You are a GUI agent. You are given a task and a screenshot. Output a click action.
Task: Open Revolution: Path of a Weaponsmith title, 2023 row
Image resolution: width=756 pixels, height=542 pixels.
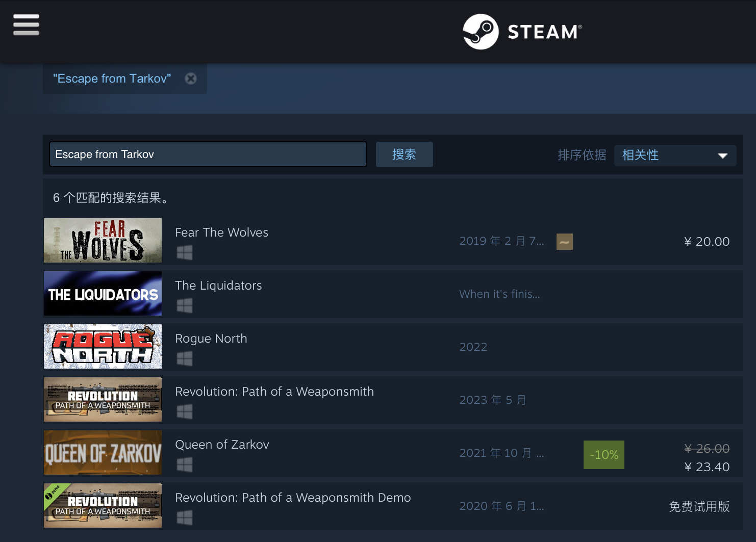(274, 392)
